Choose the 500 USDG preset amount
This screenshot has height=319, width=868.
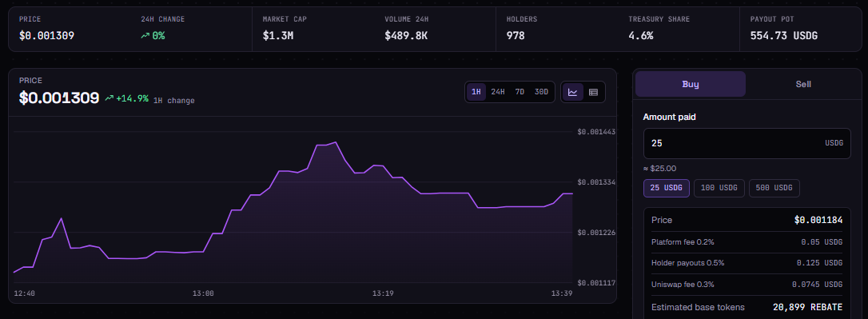(774, 189)
